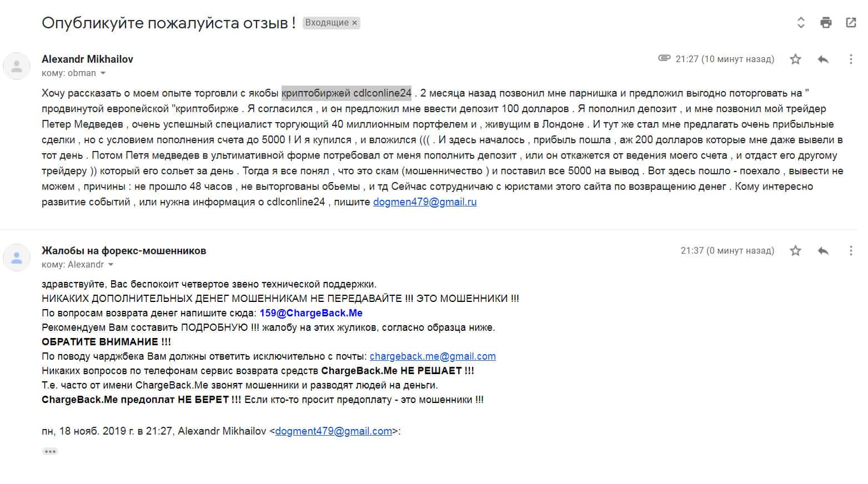The image size is (868, 484).
Task: Reply to Alexandr Mikhailov's message
Action: coord(823,59)
